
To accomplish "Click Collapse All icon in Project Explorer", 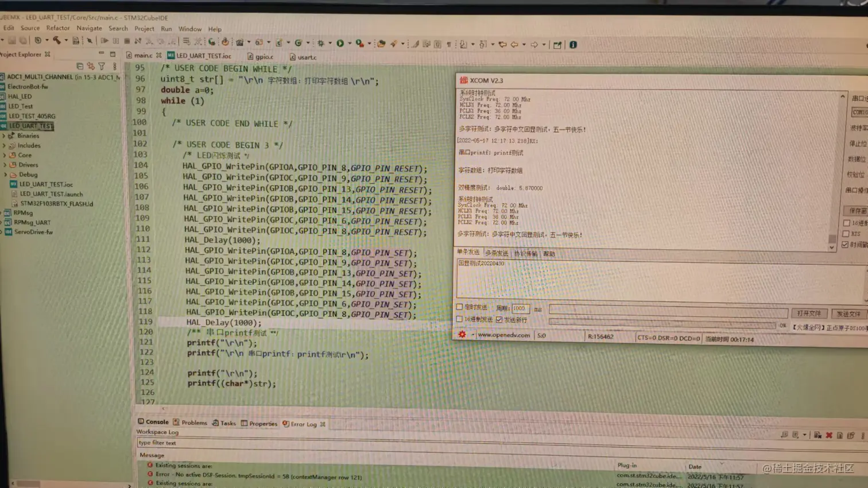I will [x=80, y=66].
